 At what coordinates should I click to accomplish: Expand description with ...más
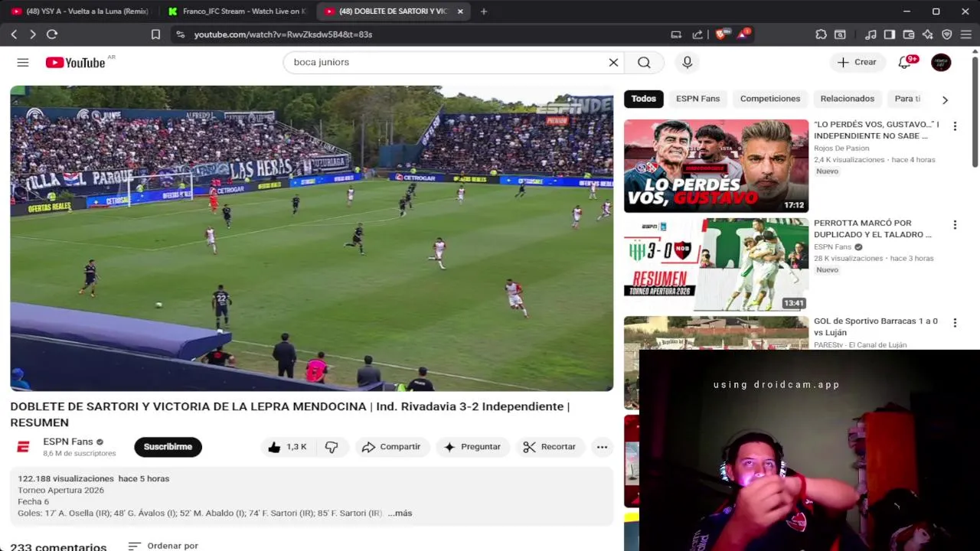point(400,514)
